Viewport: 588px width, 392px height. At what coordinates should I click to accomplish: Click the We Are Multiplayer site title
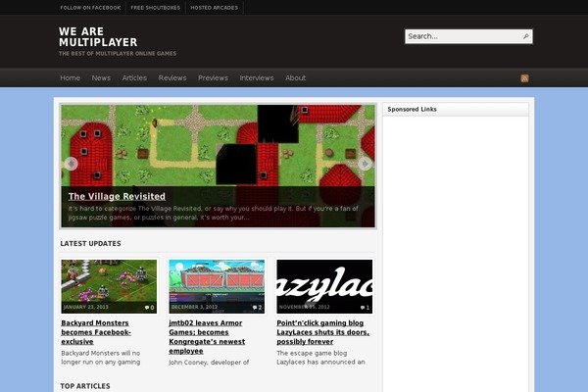(98, 37)
